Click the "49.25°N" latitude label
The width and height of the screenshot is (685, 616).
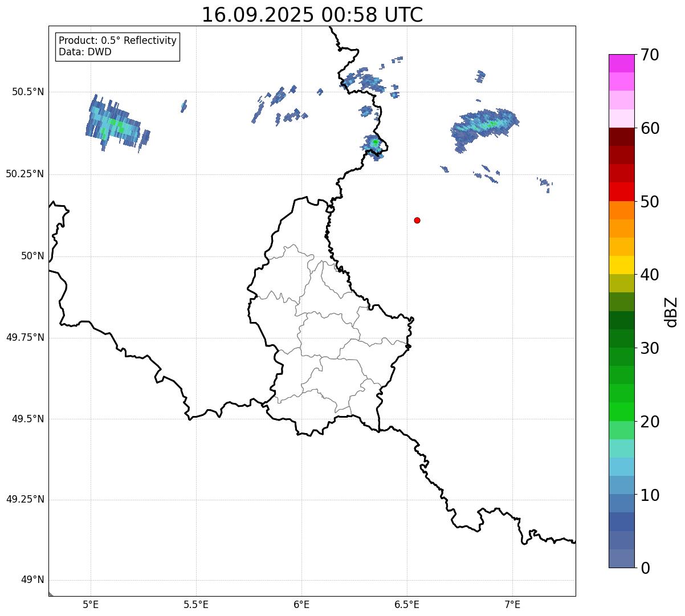point(25,499)
